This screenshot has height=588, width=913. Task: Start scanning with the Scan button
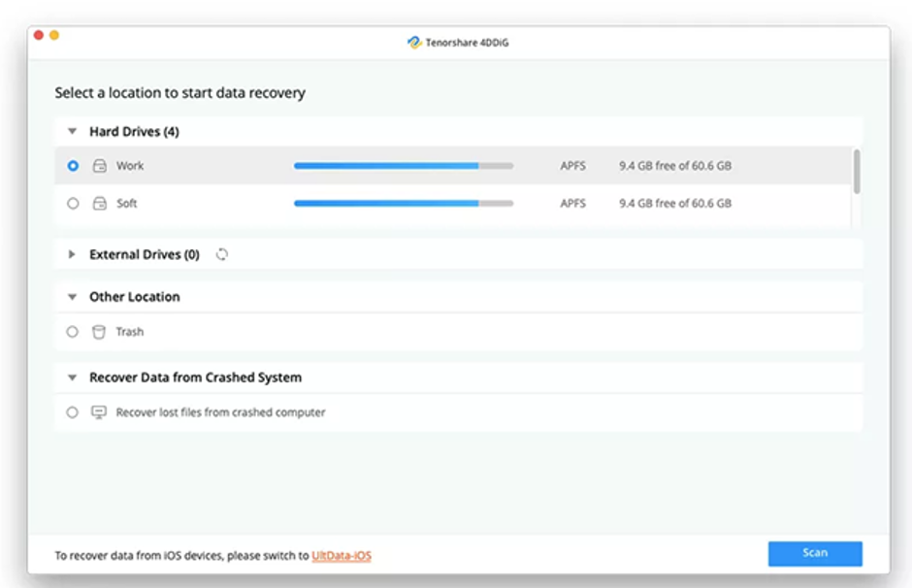tap(815, 554)
